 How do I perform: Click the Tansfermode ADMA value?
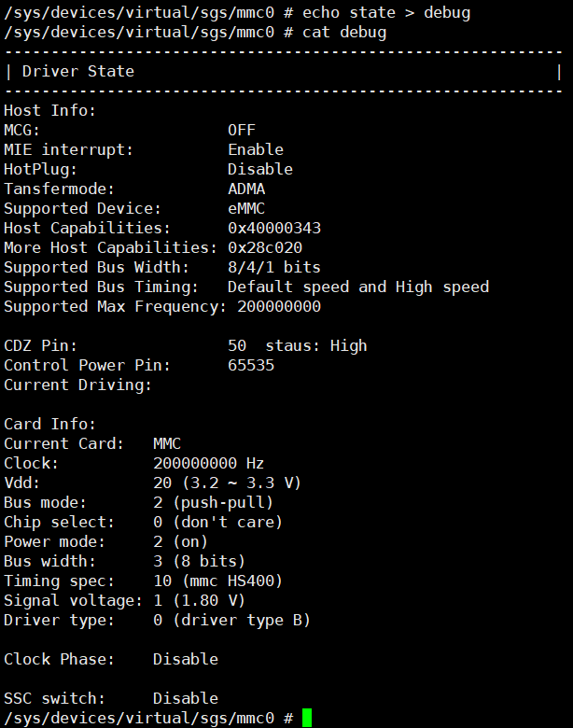pos(246,189)
